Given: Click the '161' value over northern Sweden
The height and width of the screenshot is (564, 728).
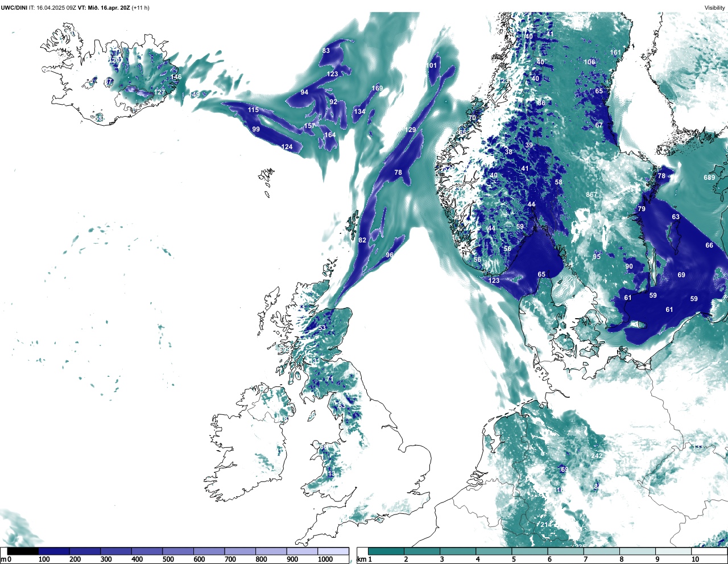Looking at the screenshot, I should (616, 52).
